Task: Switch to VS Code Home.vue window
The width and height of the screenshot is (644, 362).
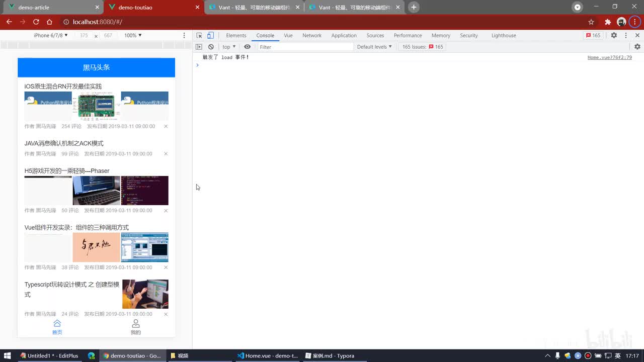Action: pyautogui.click(x=267, y=355)
